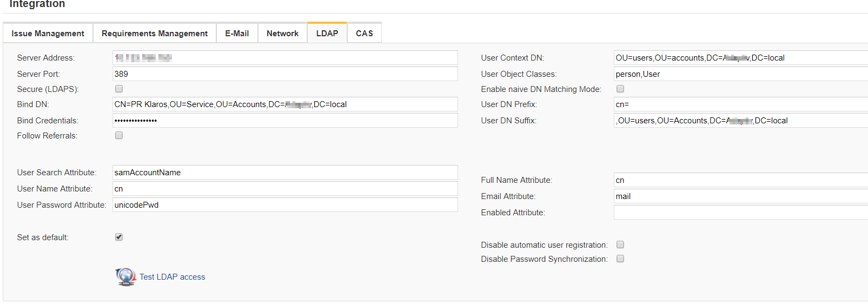This screenshot has width=868, height=304.
Task: Toggle the Follow Referrals checkbox
Action: click(x=119, y=135)
